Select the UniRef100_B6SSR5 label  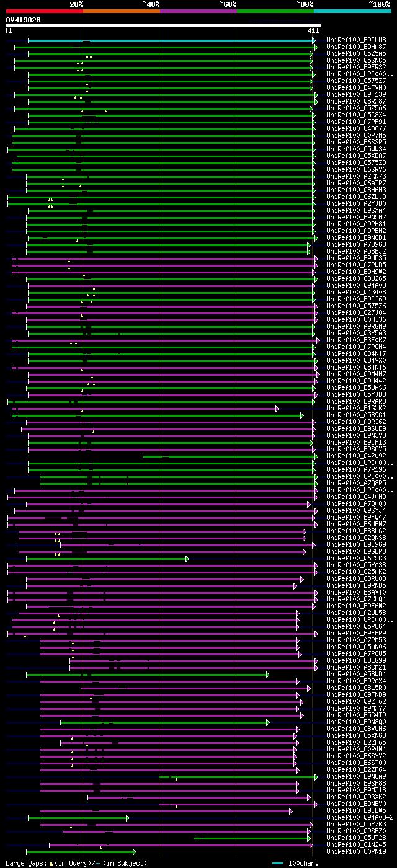356,142
